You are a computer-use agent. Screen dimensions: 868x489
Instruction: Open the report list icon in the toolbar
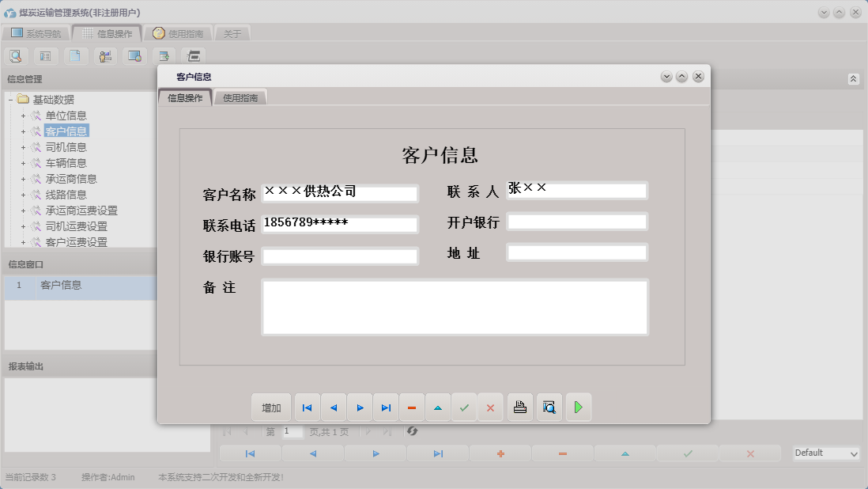click(x=45, y=56)
